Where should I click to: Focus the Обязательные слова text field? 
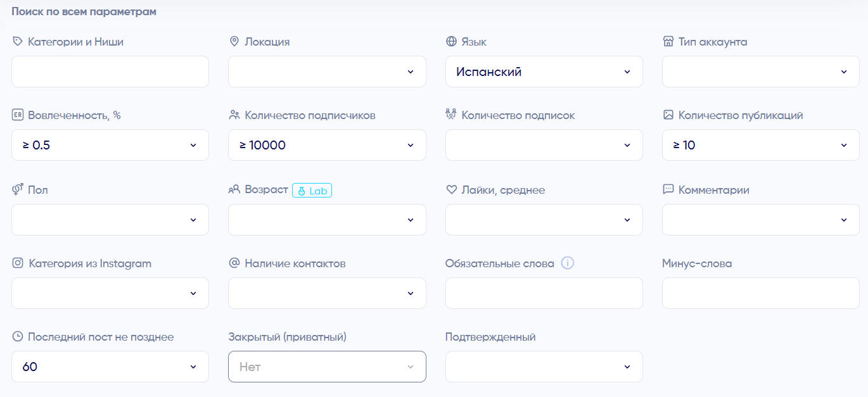point(544,293)
